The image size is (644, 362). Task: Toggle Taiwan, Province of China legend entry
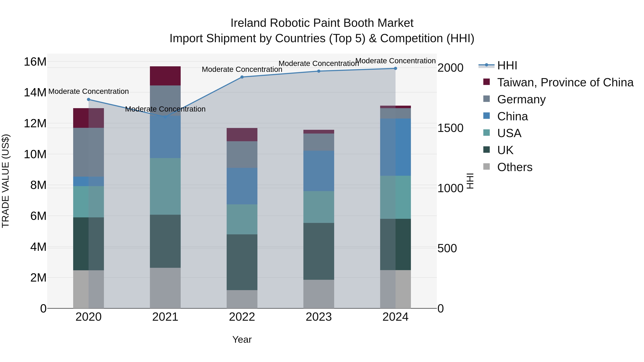point(558,82)
